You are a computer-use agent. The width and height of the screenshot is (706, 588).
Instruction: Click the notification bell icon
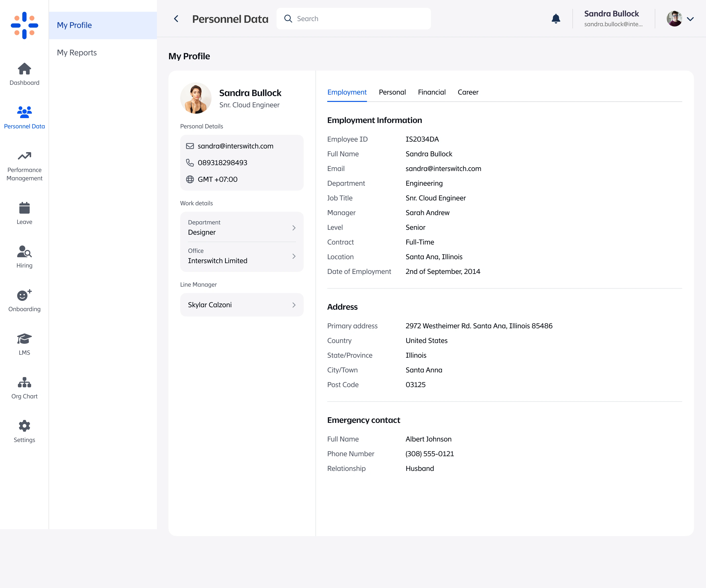[556, 19]
